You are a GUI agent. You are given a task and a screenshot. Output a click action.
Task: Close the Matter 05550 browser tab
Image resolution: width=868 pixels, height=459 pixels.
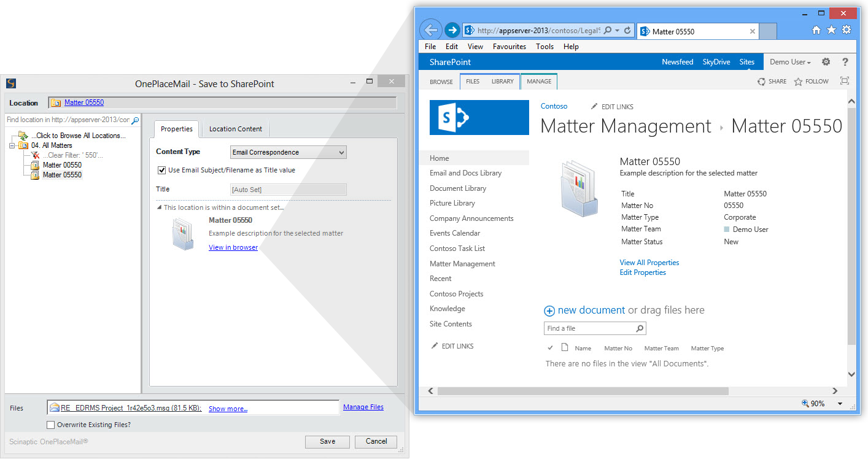click(x=753, y=31)
